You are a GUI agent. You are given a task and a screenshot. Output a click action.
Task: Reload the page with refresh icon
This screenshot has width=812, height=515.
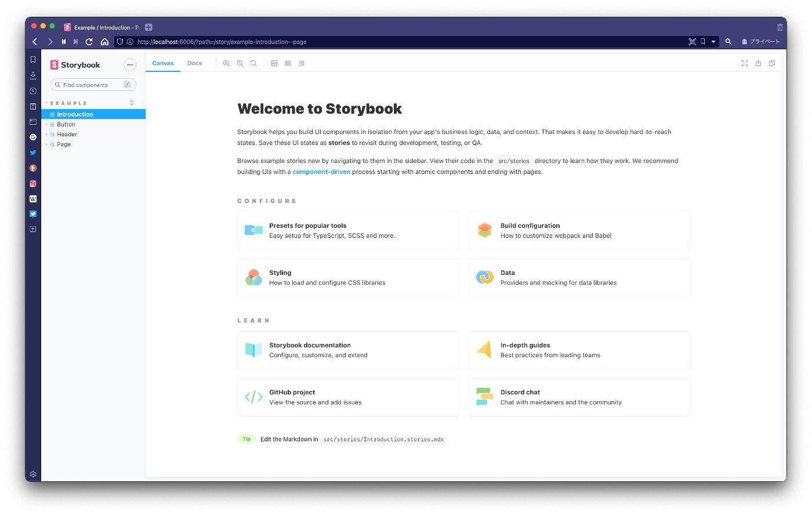(89, 42)
